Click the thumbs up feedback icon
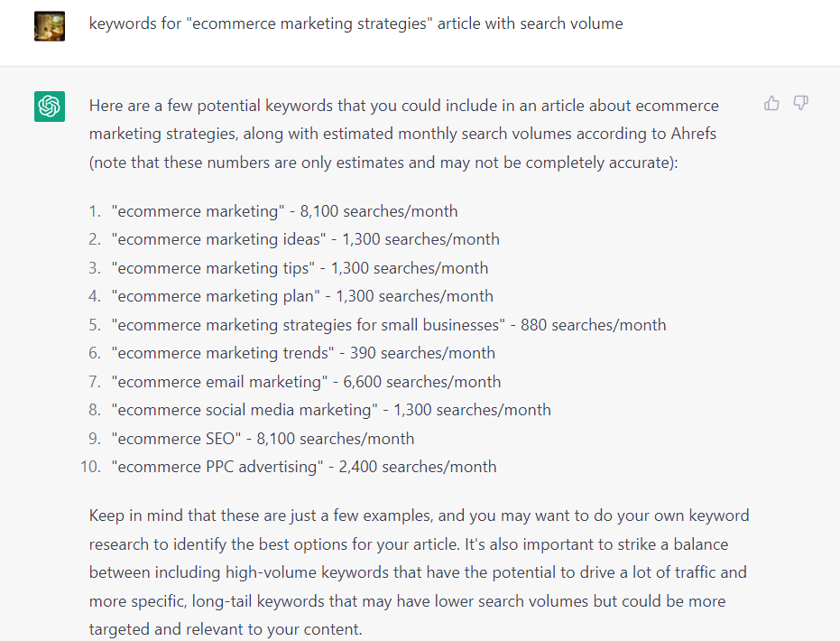This screenshot has width=840, height=641. point(771,103)
